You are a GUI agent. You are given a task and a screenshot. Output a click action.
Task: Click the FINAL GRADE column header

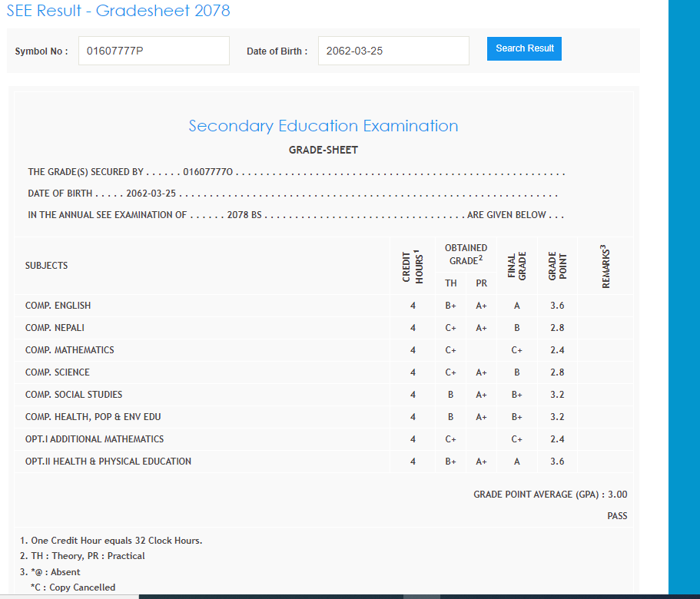point(516,266)
